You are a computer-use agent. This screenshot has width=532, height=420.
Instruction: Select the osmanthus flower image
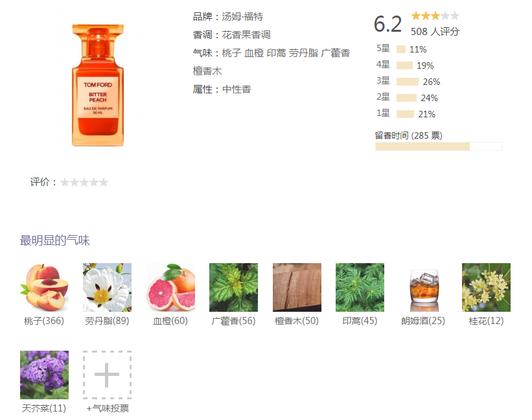pyautogui.click(x=486, y=287)
